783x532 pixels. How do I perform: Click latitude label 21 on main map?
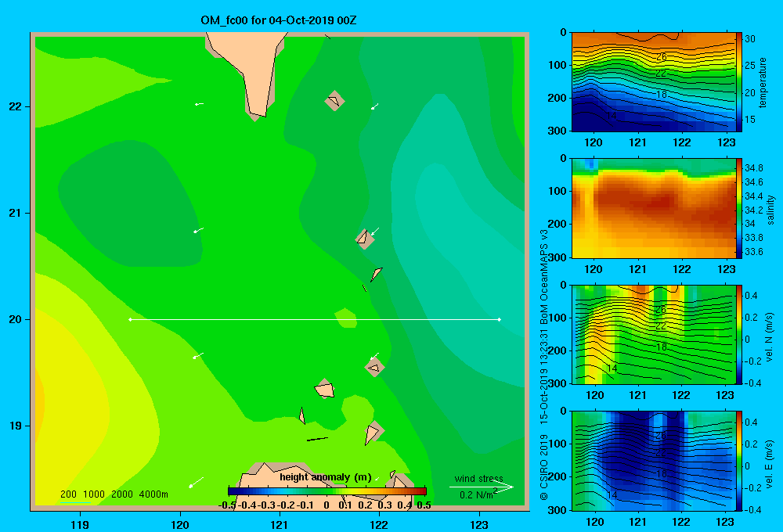[x=16, y=213]
